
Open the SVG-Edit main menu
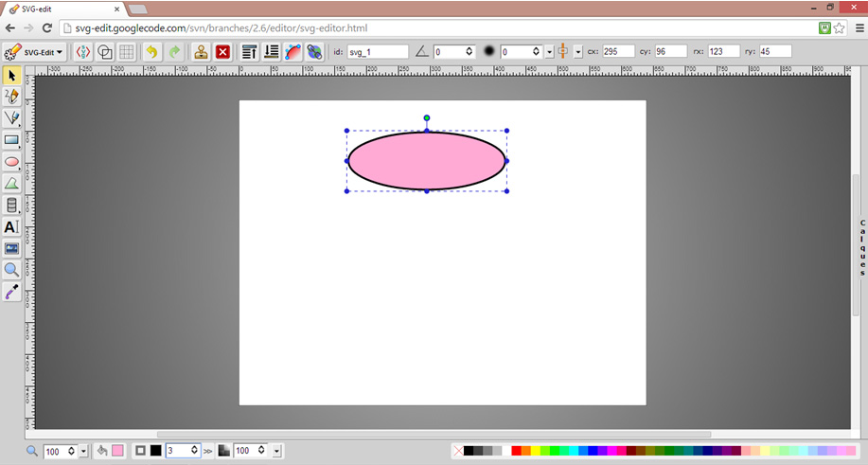point(34,52)
